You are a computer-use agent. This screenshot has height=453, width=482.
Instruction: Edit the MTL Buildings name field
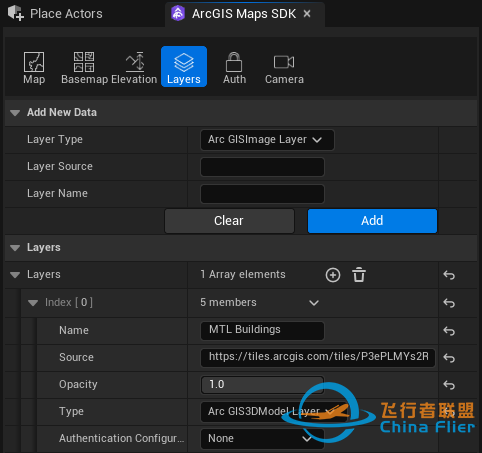pos(262,330)
